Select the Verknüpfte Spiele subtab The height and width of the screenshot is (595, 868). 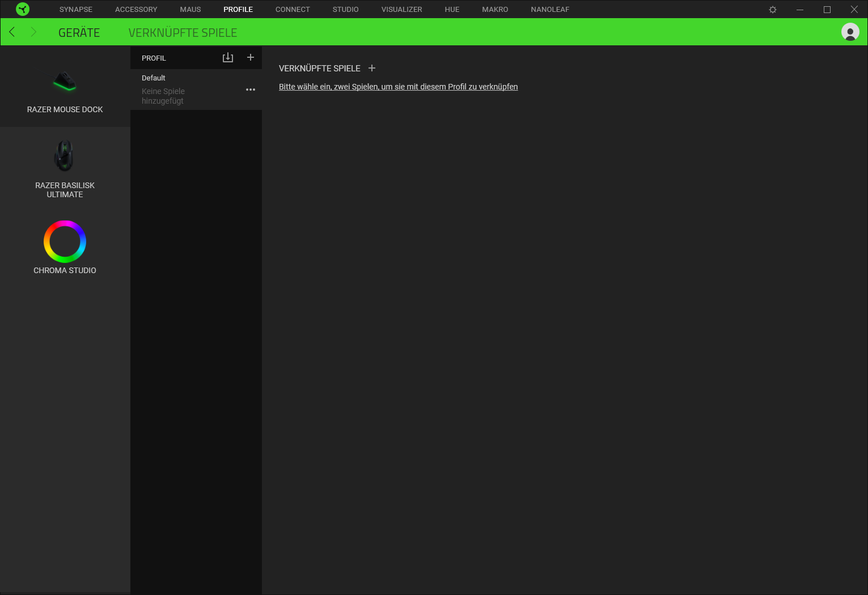click(183, 33)
